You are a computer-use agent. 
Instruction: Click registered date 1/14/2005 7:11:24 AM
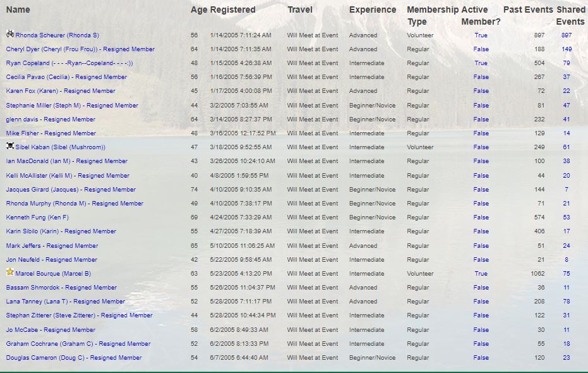point(241,35)
